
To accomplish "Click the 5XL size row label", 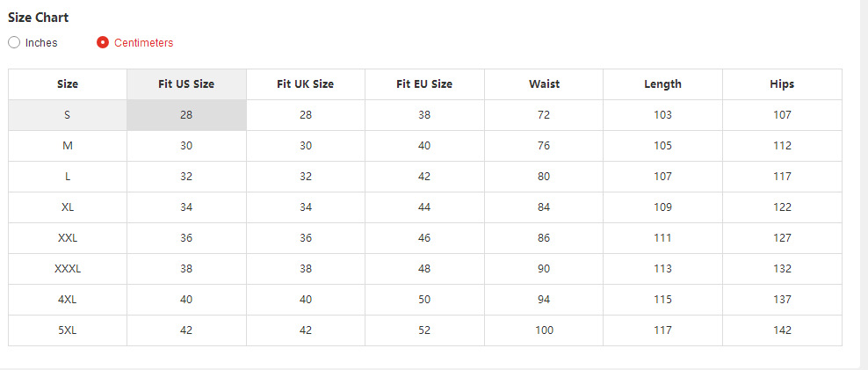I will point(68,330).
